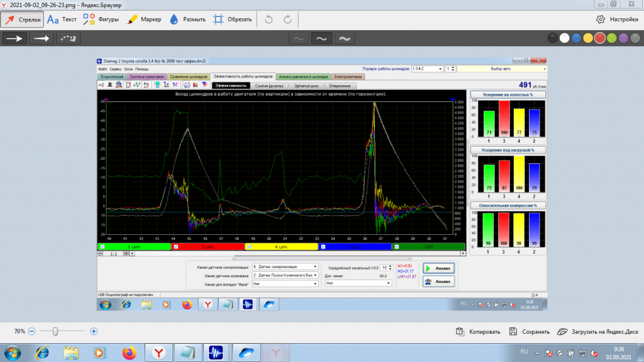This screenshot has width=644, height=362.
Task: Pick the Фигуры shapes tool
Action: point(101,20)
